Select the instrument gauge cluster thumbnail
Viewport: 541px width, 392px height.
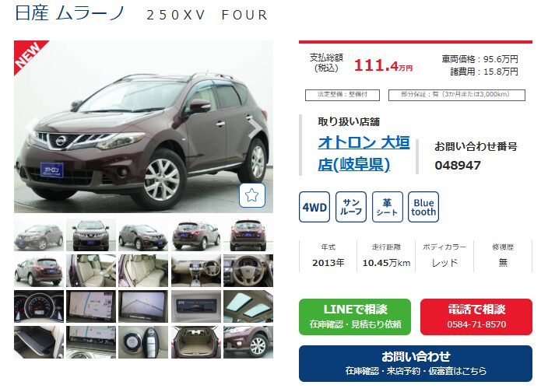[x=39, y=306]
